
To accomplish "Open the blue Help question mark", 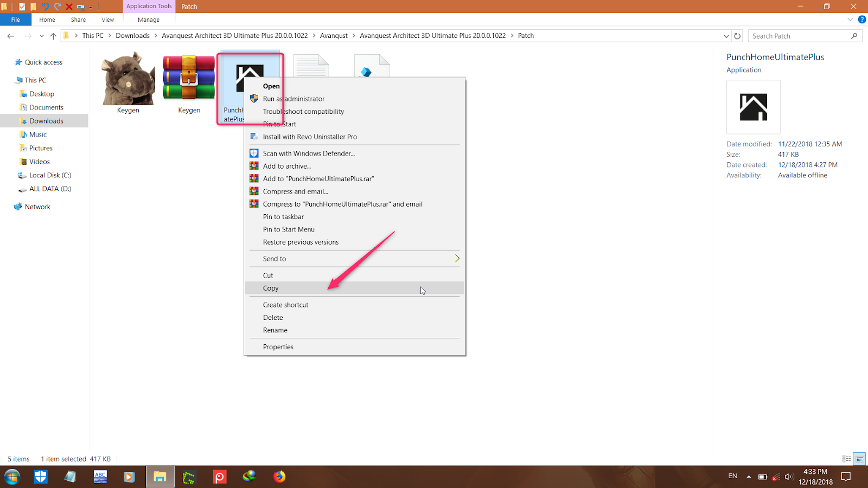I will pos(861,20).
